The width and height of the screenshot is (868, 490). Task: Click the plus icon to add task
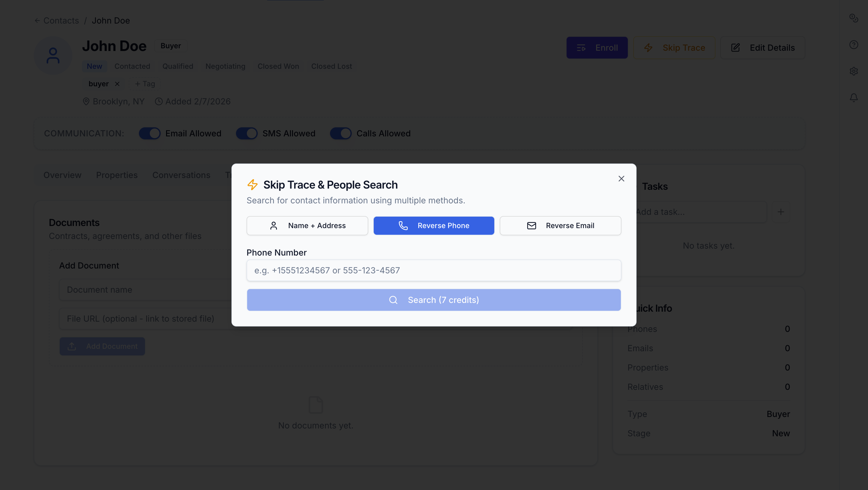(780, 212)
